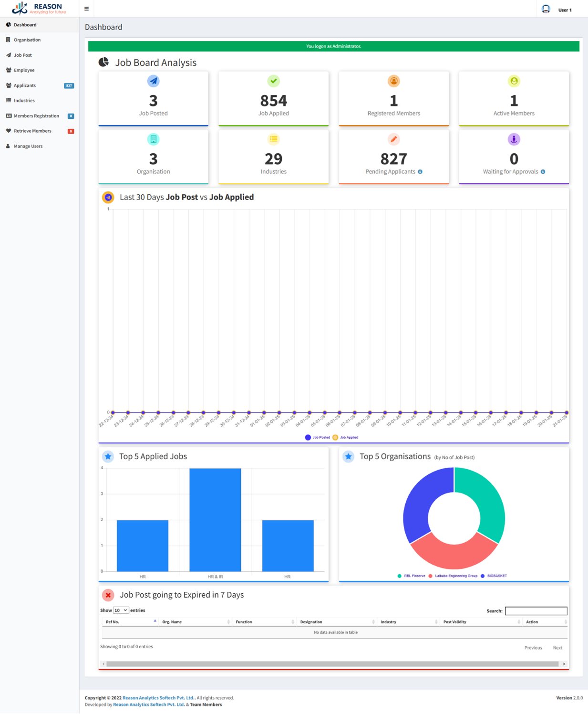
Task: Open Applicants in the sidebar
Action: [25, 85]
